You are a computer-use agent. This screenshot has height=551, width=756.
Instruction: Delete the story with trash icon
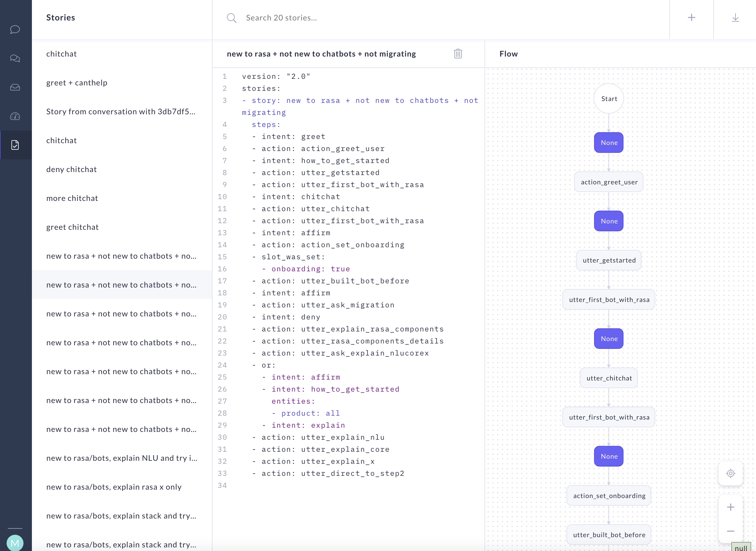click(x=458, y=54)
